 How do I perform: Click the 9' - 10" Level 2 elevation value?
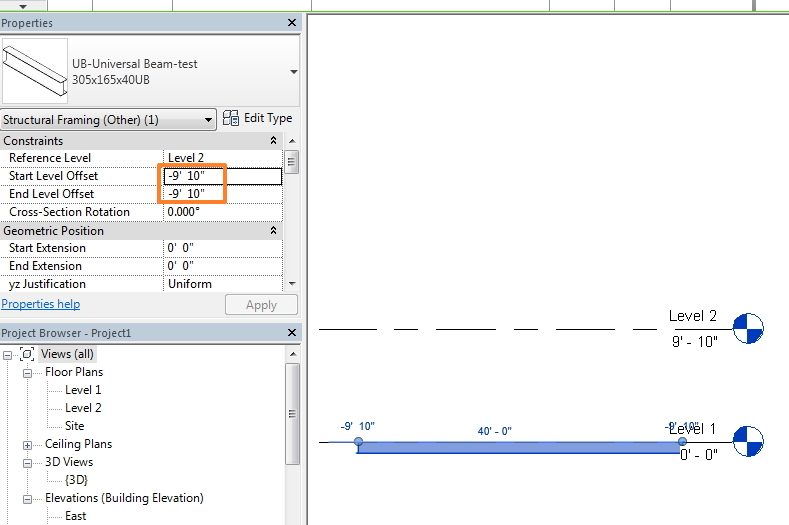(x=694, y=342)
